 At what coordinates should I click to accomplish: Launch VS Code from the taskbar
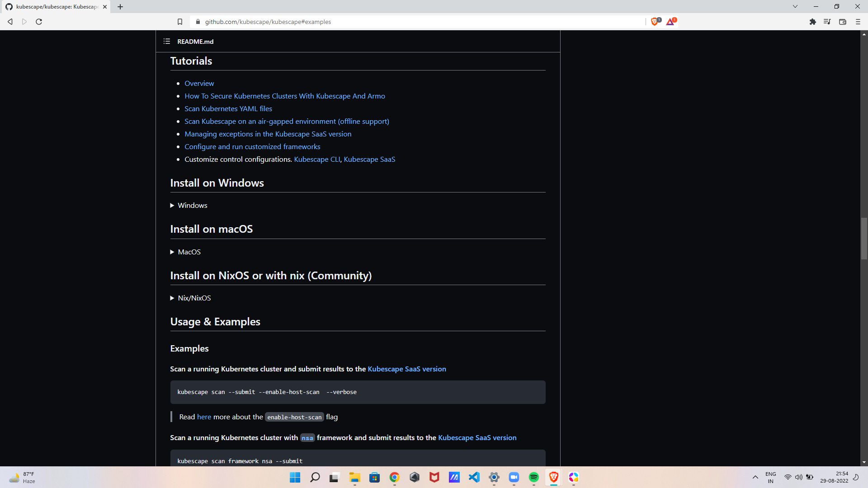474,478
